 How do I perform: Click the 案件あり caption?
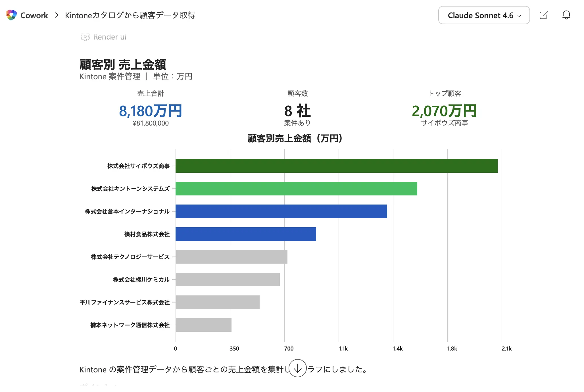(297, 123)
